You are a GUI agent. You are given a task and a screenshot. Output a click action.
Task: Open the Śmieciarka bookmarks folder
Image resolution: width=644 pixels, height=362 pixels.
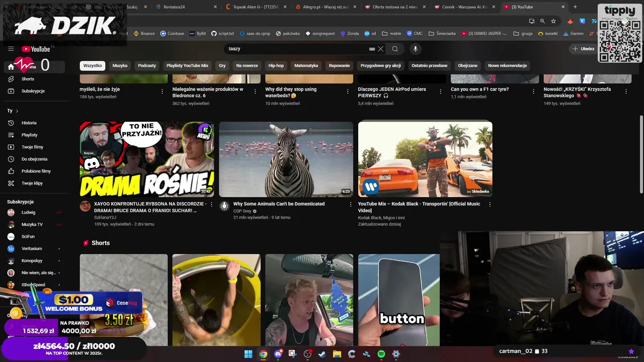click(442, 34)
